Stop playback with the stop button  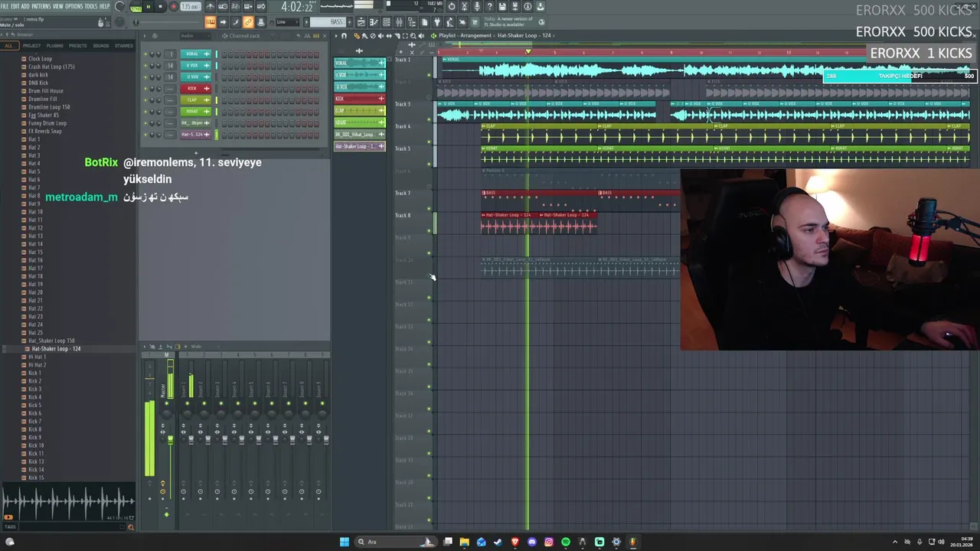click(x=160, y=7)
